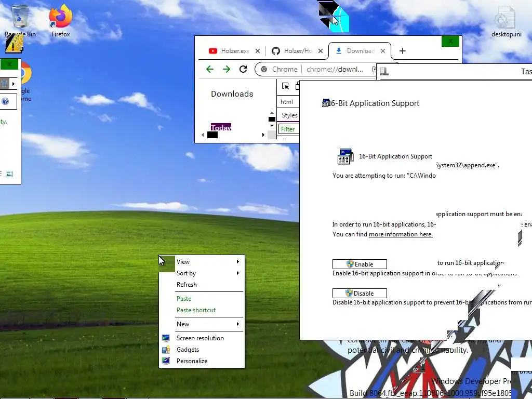
Task: Open the Styles tab in DevTools
Action: pyautogui.click(x=289, y=115)
